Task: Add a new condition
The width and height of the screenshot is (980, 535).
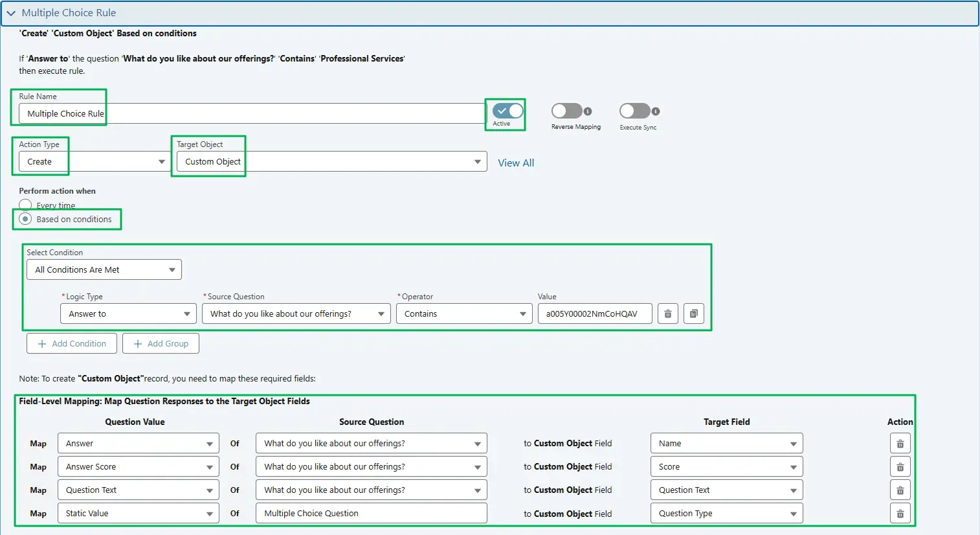Action: pyautogui.click(x=71, y=343)
